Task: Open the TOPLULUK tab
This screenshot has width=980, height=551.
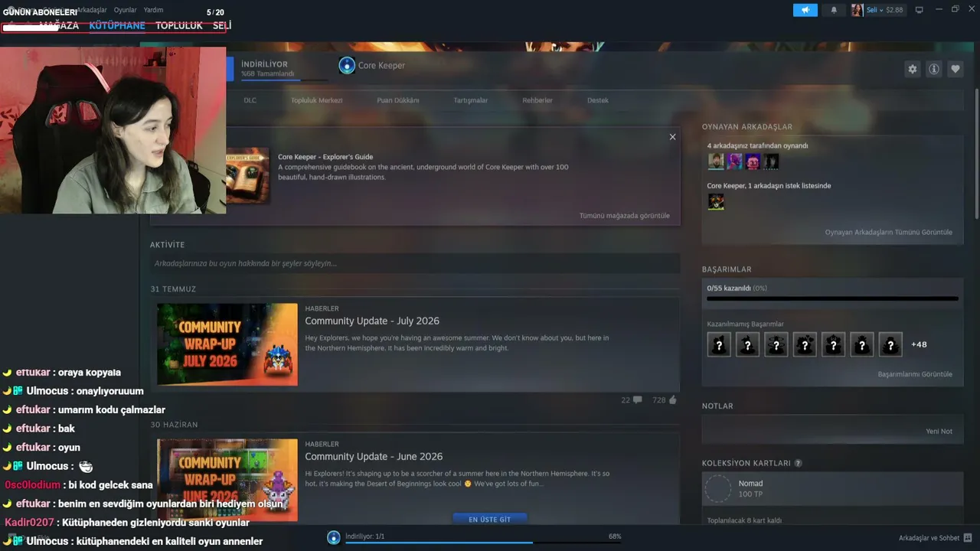Action: click(x=179, y=25)
